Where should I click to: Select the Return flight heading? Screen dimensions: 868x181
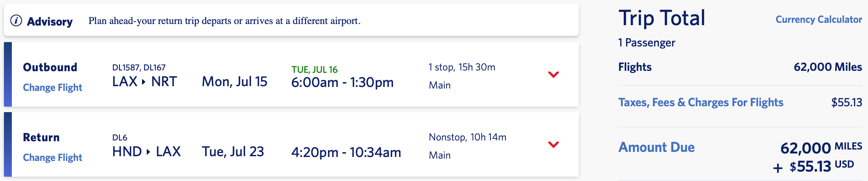click(x=41, y=137)
